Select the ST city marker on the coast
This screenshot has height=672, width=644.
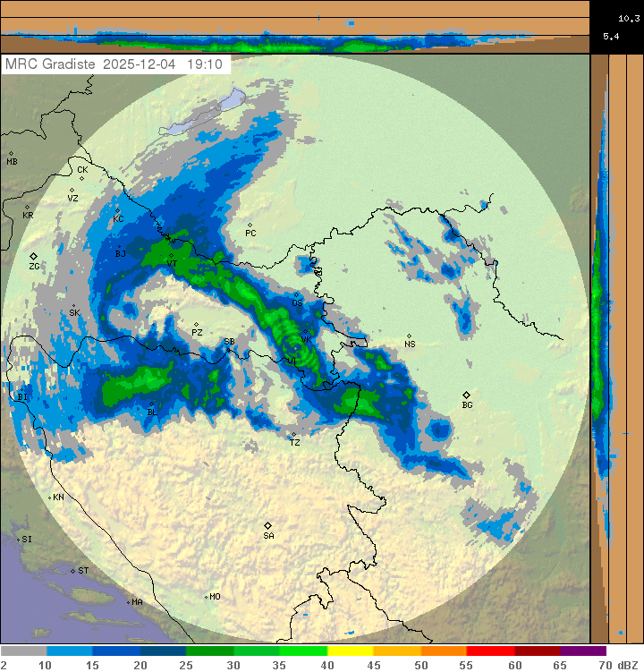pos(73,570)
